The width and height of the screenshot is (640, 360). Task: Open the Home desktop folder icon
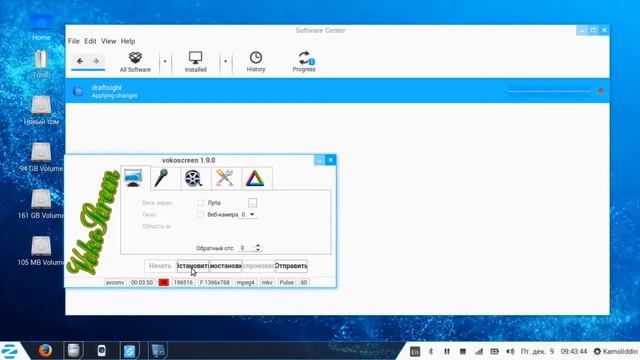[41, 27]
